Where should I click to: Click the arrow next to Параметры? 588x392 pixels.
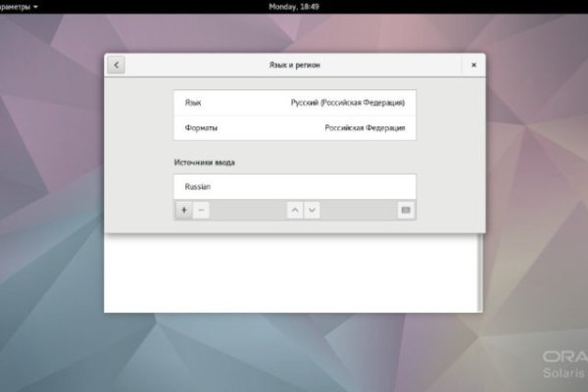pyautogui.click(x=36, y=6)
